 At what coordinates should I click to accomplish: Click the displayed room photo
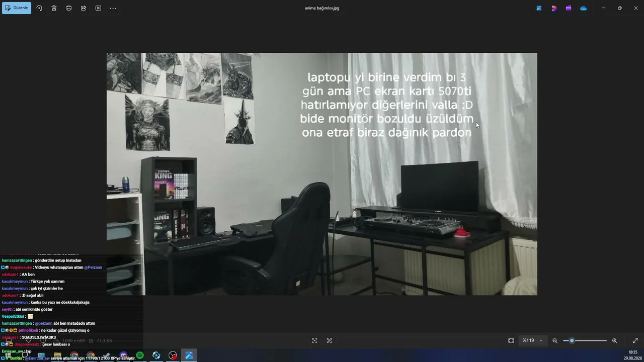tap(322, 174)
